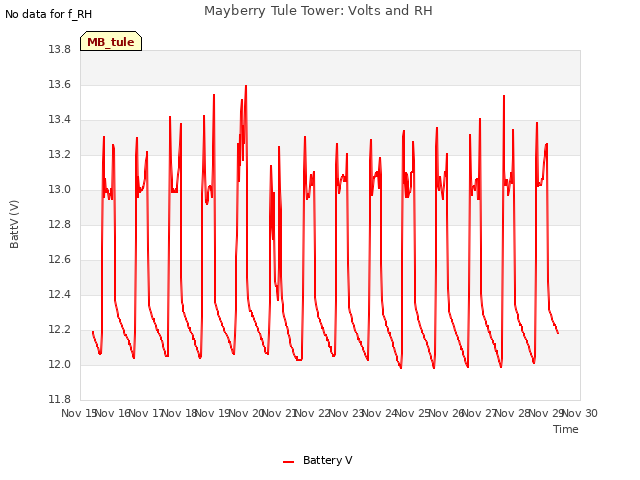Click the 13.6 V peak on the battery line
Screen dimensions: 640x480
click(246, 86)
